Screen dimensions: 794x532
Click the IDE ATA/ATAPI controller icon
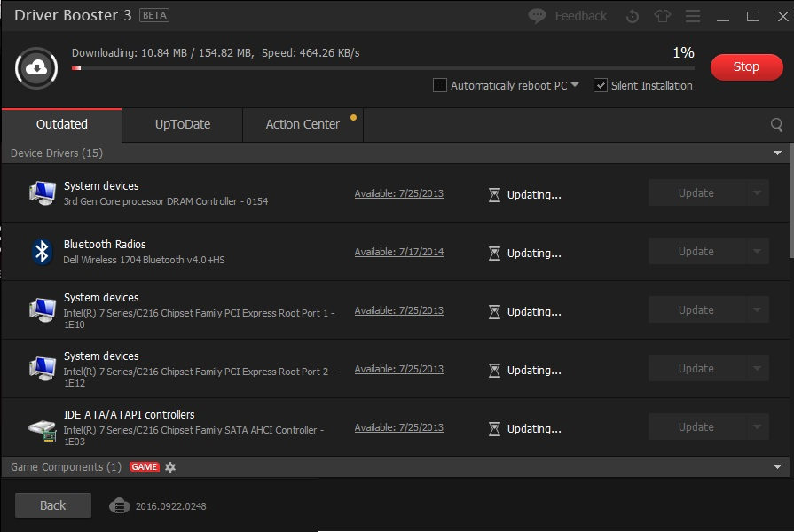pos(43,430)
